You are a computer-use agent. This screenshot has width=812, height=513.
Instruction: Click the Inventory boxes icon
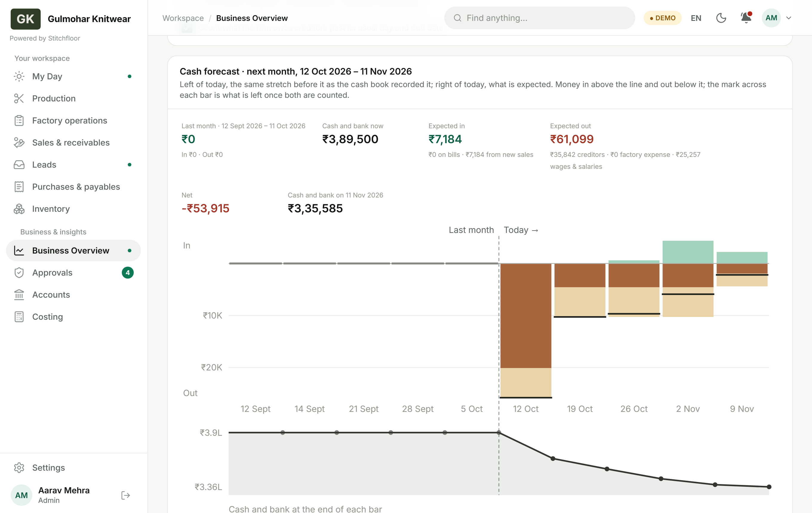coord(19,209)
